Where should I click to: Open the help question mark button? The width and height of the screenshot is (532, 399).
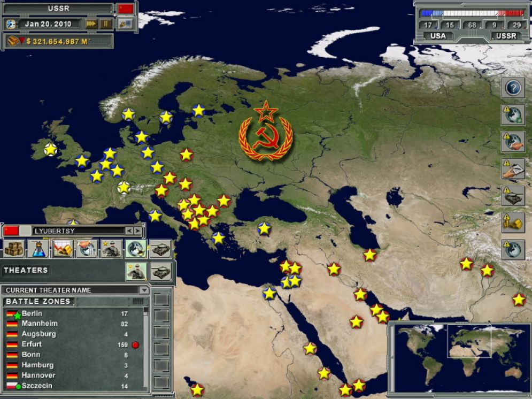[513, 88]
